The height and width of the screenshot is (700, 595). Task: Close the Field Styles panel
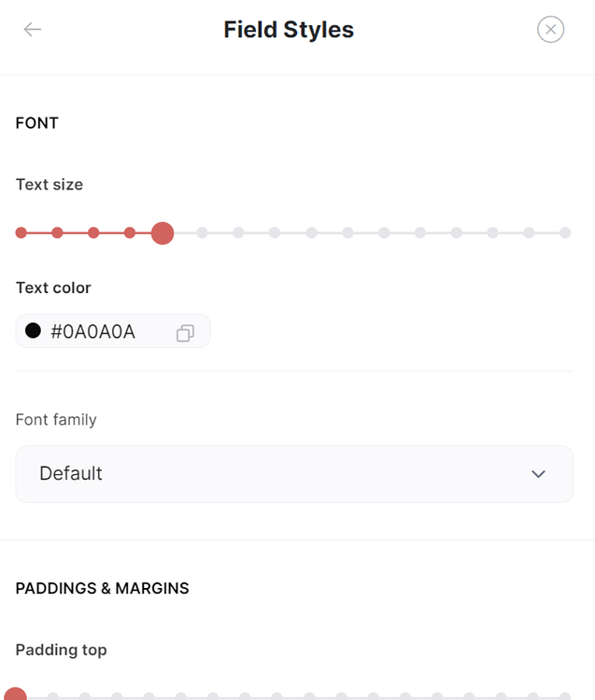550,30
